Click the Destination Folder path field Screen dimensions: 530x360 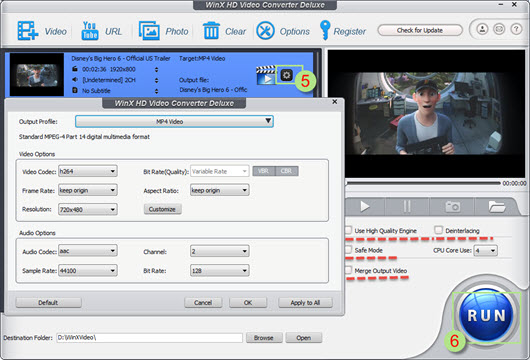(149, 337)
